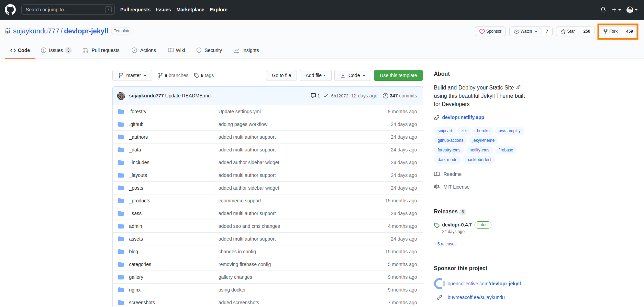Click the Sponsor heart button

490,31
